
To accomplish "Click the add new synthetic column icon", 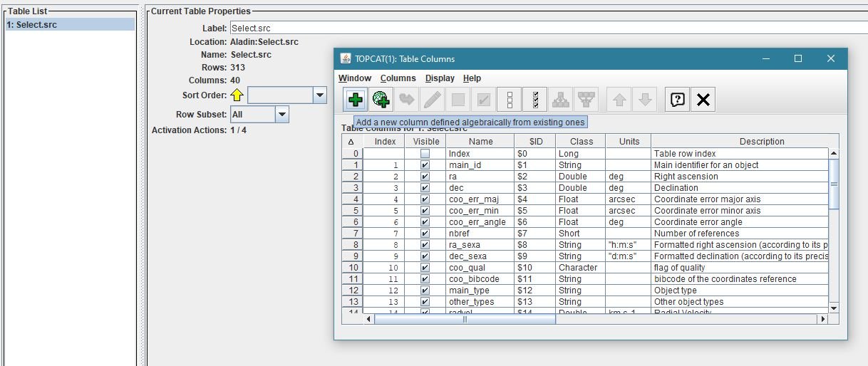I will 355,100.
